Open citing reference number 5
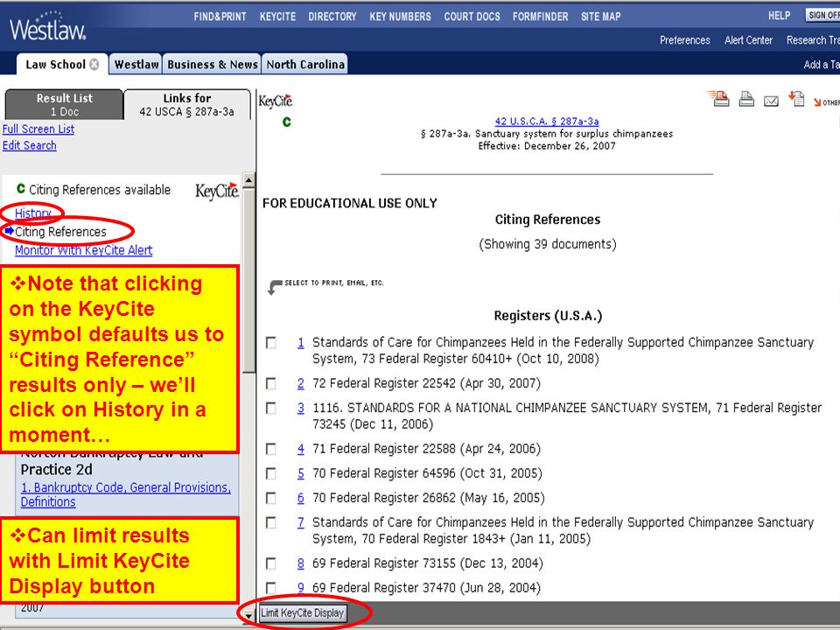 [x=300, y=473]
